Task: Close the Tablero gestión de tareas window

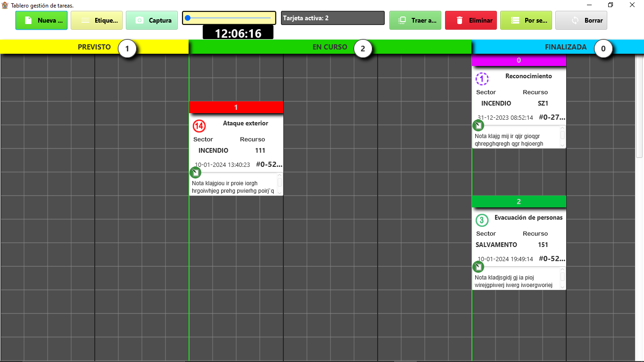Action: pyautogui.click(x=632, y=5)
